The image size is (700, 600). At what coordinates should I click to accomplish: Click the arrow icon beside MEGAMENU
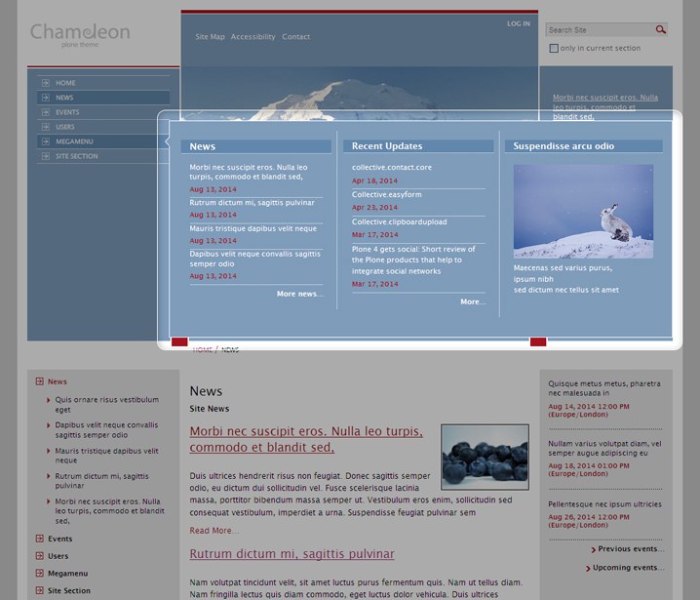46,141
